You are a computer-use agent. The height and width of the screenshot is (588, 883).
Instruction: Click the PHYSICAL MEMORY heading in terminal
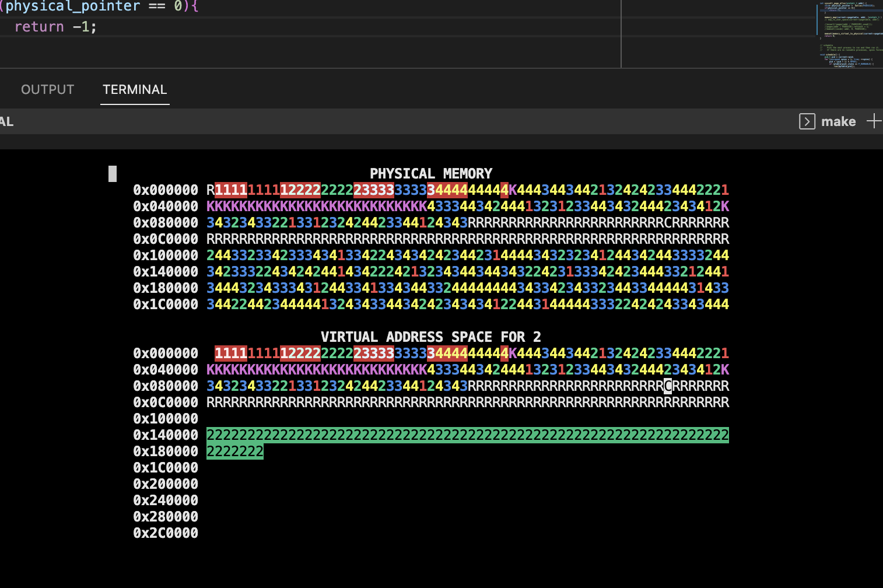pos(431,174)
